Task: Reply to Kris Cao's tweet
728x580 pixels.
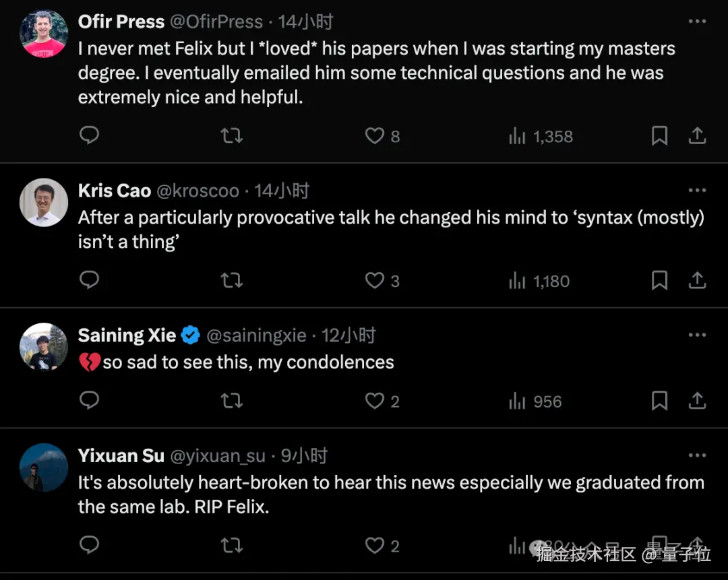Action: (89, 280)
